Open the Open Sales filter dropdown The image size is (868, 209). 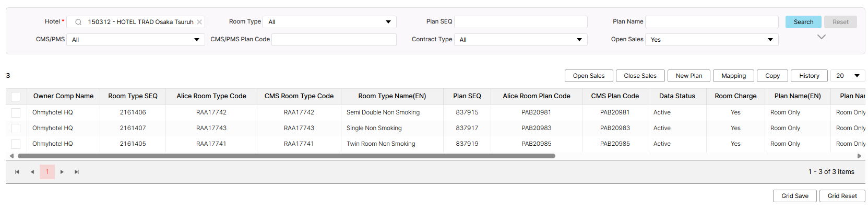click(x=711, y=40)
